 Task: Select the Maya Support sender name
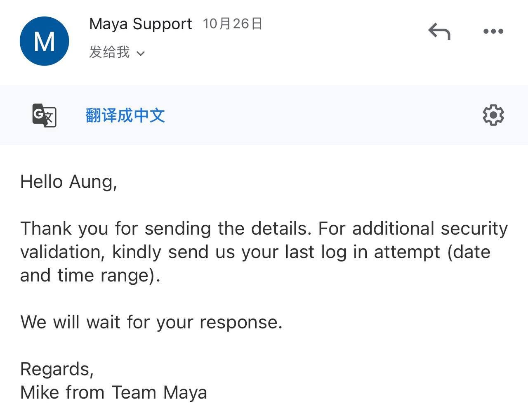click(141, 24)
